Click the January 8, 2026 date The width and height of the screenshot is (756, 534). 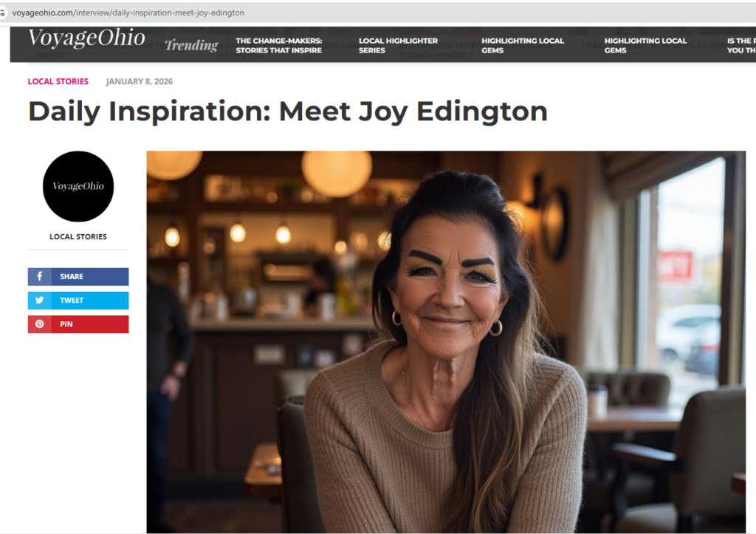point(140,81)
